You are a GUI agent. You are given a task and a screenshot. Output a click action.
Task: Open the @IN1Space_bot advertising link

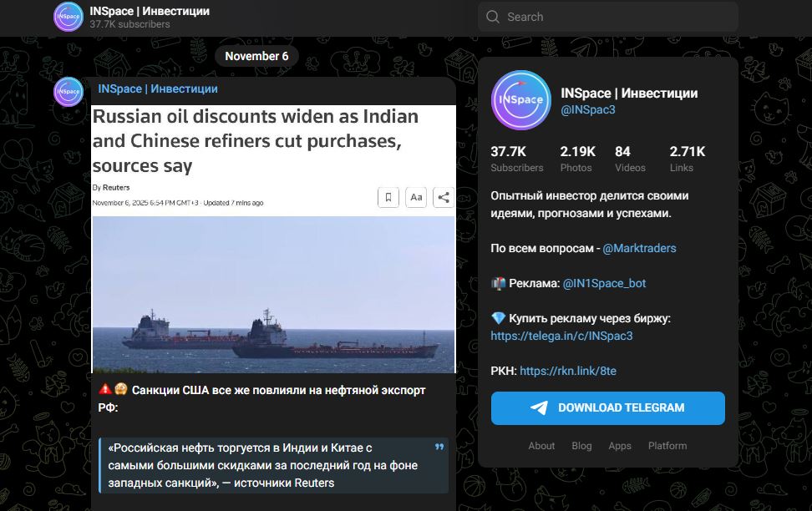(604, 283)
